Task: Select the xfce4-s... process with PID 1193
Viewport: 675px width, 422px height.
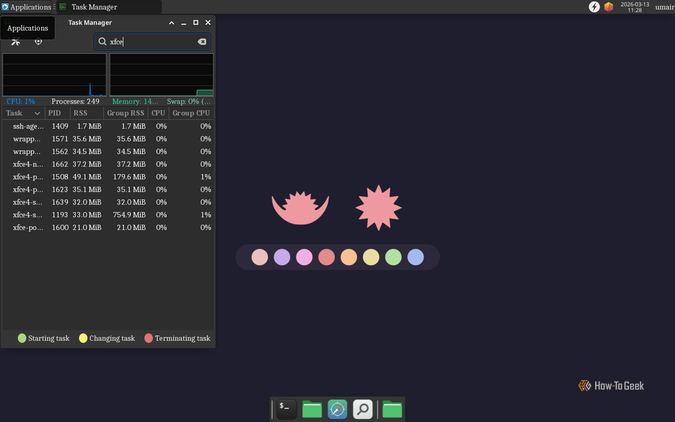Action: pyautogui.click(x=28, y=214)
